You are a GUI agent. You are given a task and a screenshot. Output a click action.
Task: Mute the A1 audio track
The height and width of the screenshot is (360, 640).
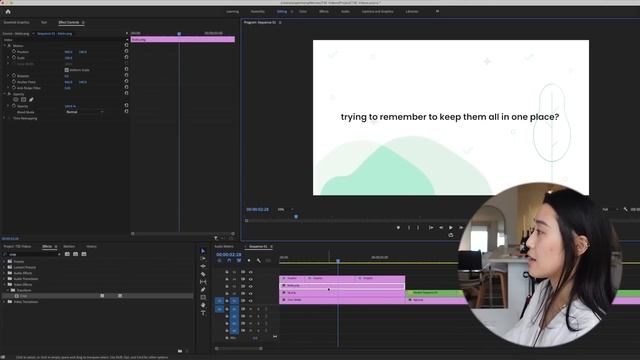(x=251, y=309)
